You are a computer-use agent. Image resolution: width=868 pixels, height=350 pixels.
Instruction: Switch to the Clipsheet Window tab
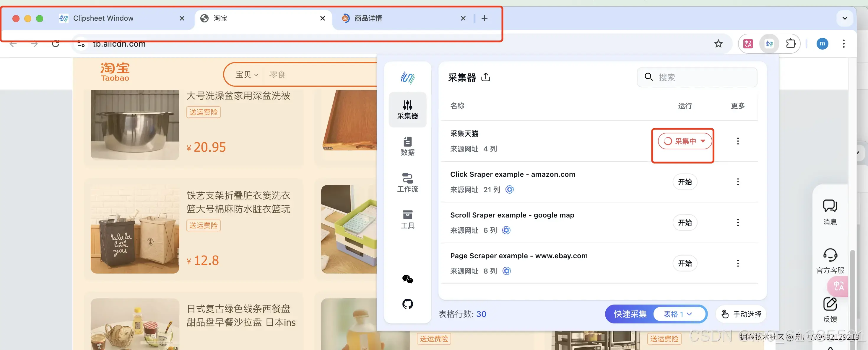click(x=103, y=18)
